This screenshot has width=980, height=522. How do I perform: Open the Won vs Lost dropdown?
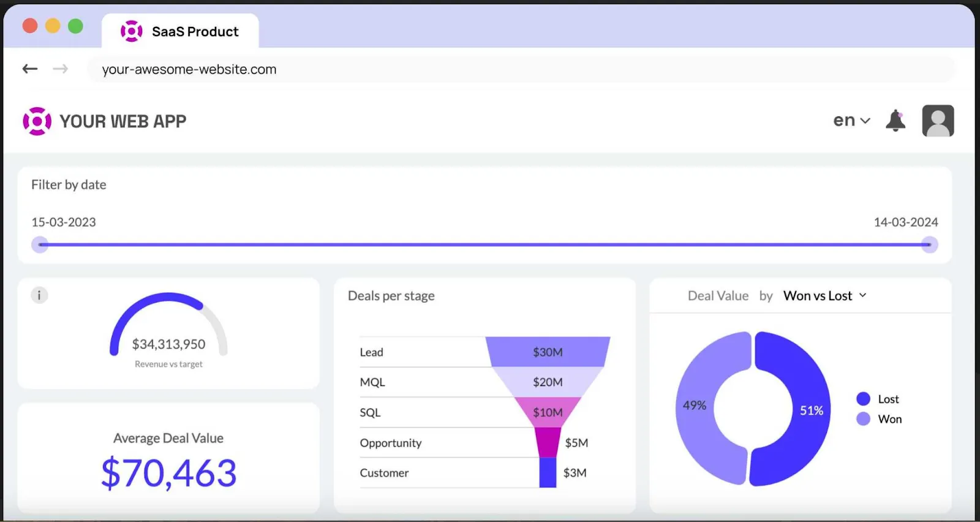click(x=824, y=296)
